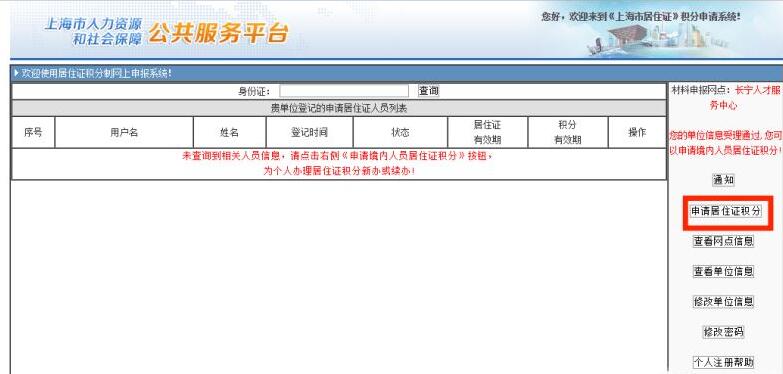The height and width of the screenshot is (374, 783).
Task: Click the 姓名 column header
Action: (x=230, y=132)
